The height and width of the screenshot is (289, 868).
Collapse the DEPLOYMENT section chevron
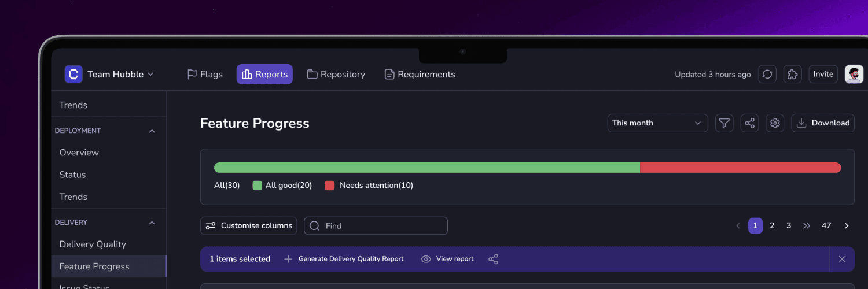(x=152, y=131)
